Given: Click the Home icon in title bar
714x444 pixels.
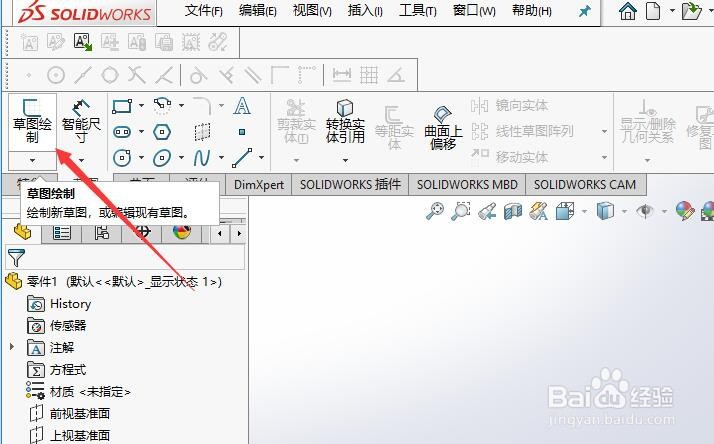Looking at the screenshot, I should pos(627,10).
